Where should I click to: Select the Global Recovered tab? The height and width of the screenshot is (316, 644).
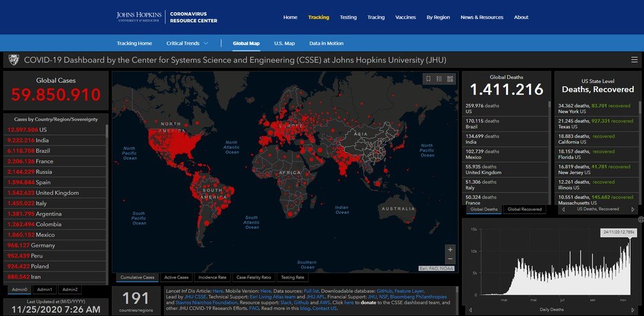(x=525, y=209)
